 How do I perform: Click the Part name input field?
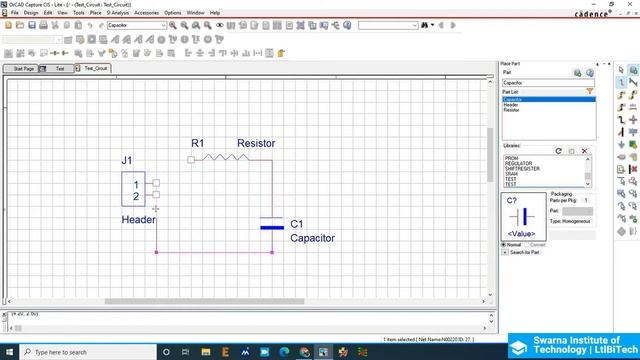click(x=548, y=83)
